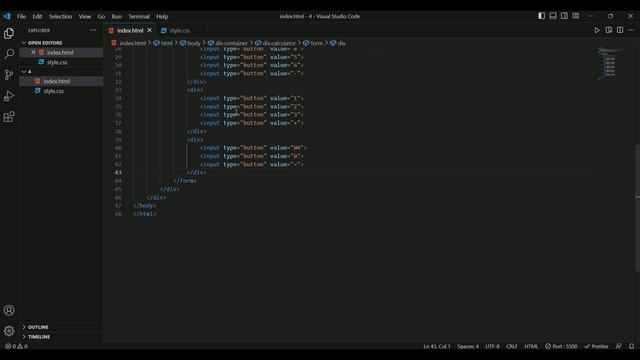
Task: Expand the Timeline section
Action: 39,337
